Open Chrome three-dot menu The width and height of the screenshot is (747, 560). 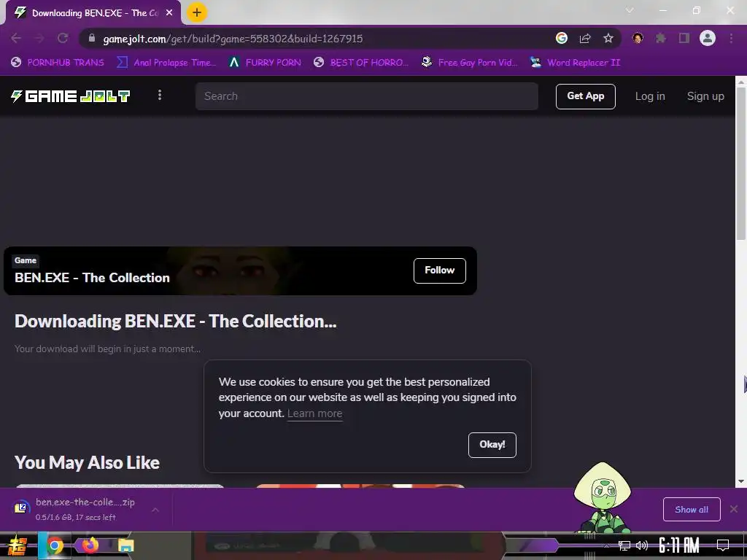(x=731, y=38)
